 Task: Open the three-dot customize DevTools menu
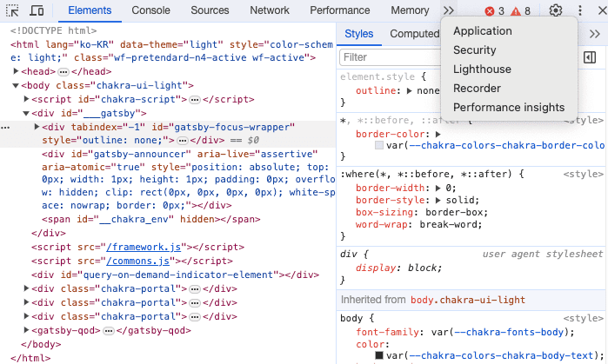pos(579,10)
